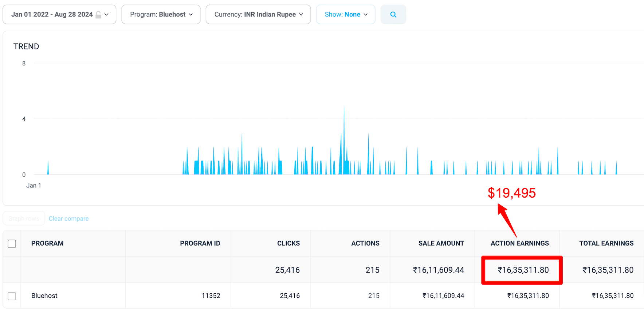Click the Clear compare link
Screen dimensions: 644x309
tap(68, 218)
